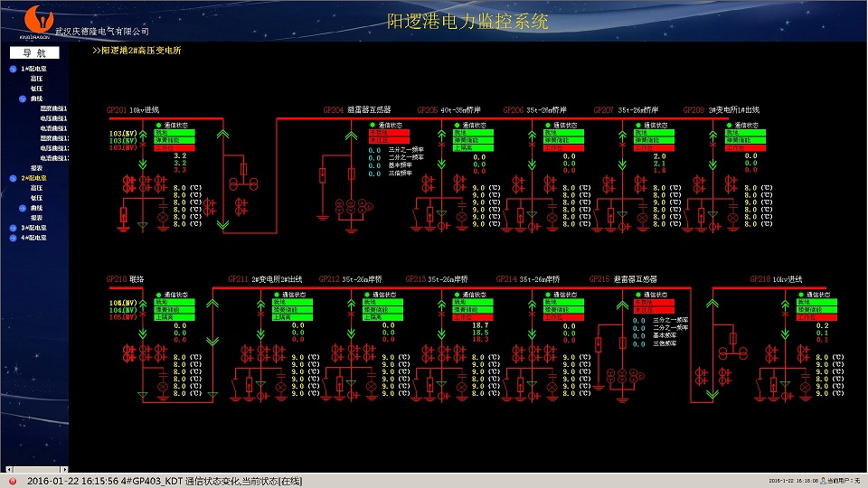This screenshot has height=488, width=868.
Task: Collapse the 1#配电室 tree node arrow
Action: tap(13, 70)
